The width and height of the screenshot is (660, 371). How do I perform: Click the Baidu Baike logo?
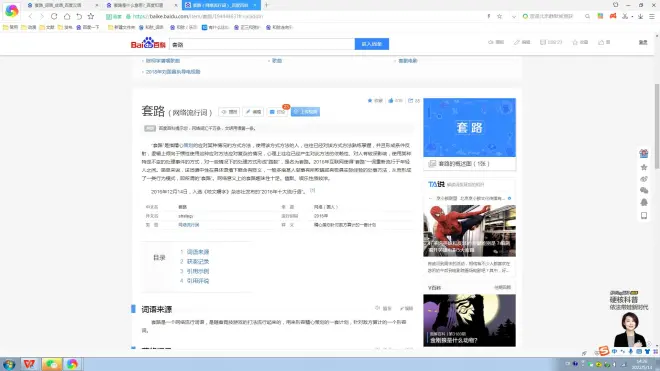tap(148, 43)
